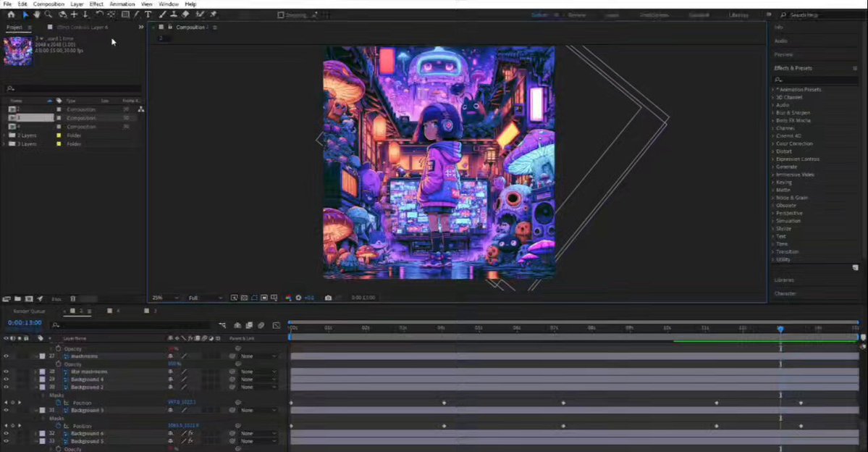Image resolution: width=868 pixels, height=452 pixels.
Task: Open the Effect menu
Action: [96, 4]
